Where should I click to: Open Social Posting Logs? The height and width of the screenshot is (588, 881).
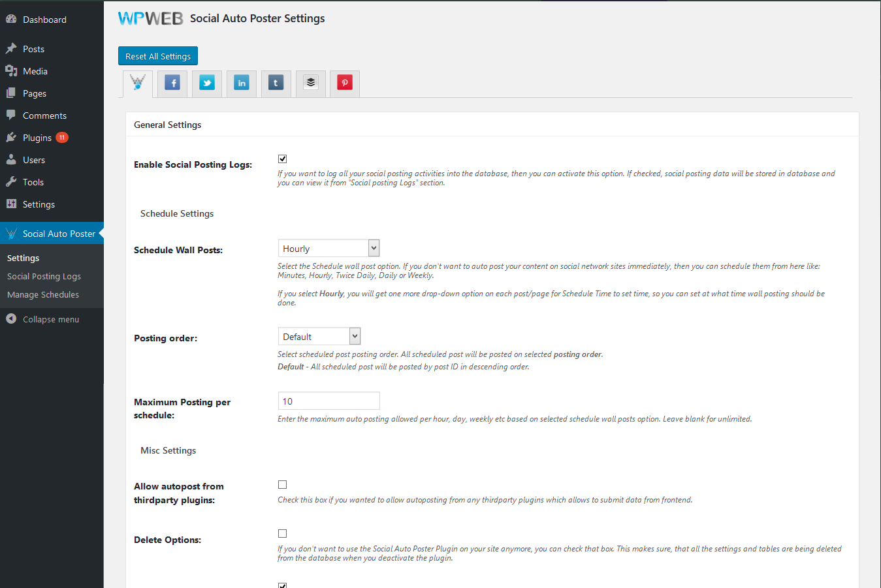44,276
